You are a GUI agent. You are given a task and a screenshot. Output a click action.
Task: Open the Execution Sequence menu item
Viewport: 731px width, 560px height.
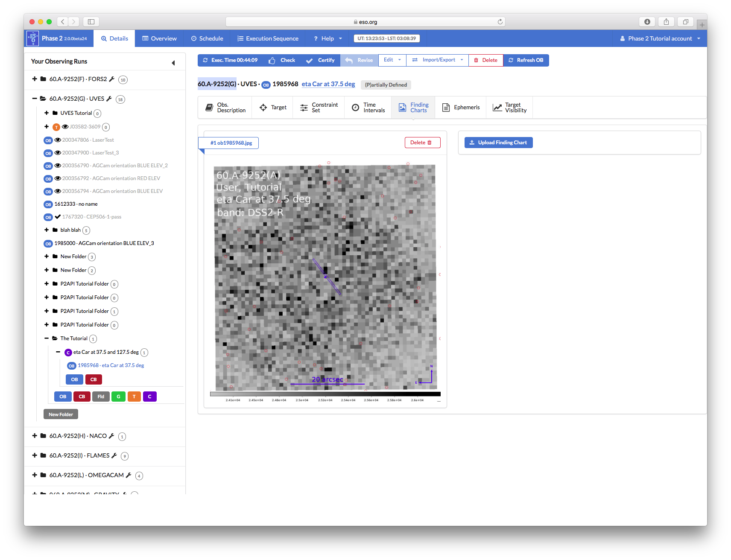pyautogui.click(x=268, y=38)
